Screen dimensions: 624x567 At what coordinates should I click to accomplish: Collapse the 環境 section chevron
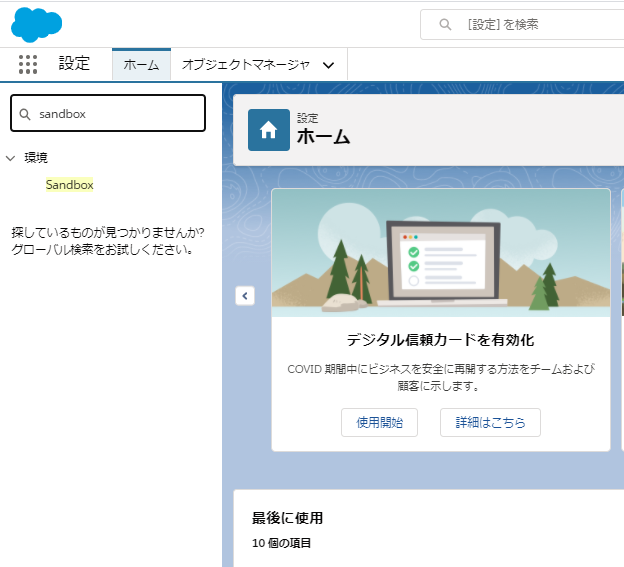[11, 158]
